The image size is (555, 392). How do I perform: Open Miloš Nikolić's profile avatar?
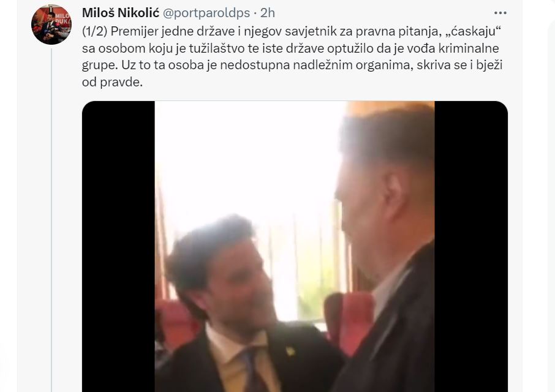pos(51,24)
